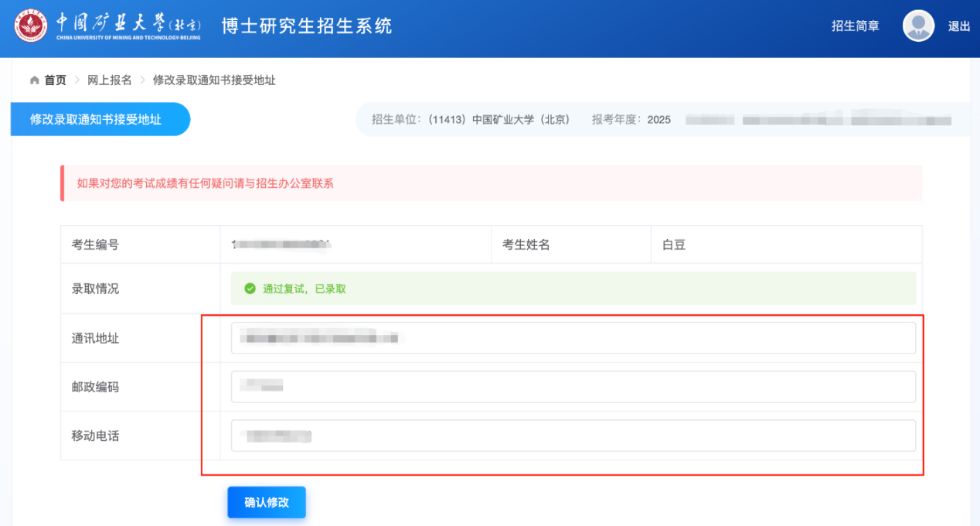Click the home icon in breadcrumb
The image size is (980, 526).
point(34,80)
